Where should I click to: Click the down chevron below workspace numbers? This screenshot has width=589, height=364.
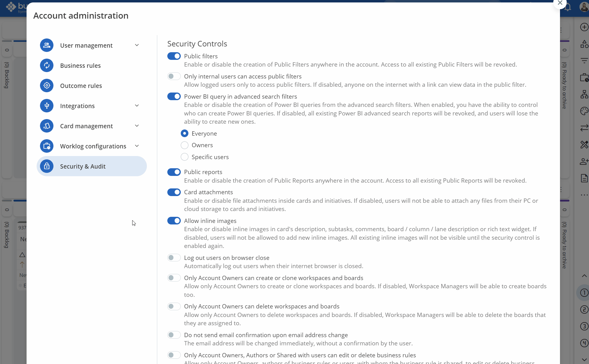click(x=584, y=360)
